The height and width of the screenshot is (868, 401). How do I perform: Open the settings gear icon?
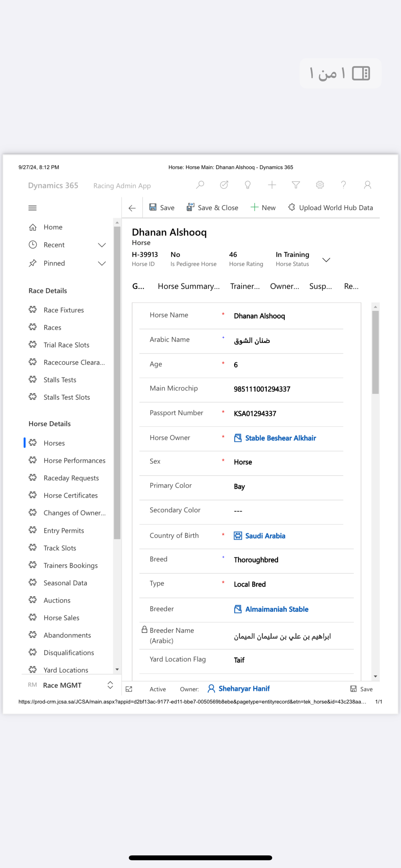point(320,185)
